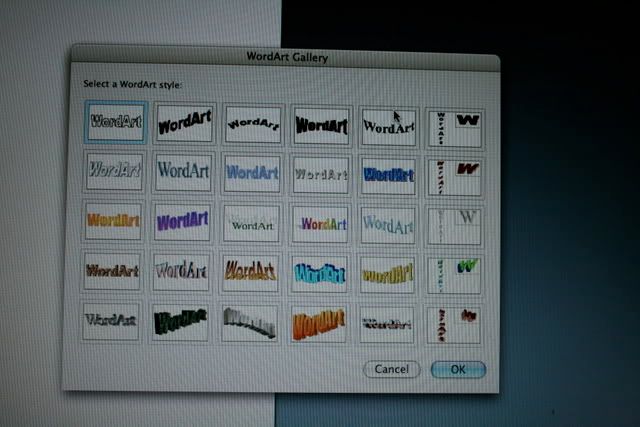Select the silver outlined uneven serif WordArt style
This screenshot has height=427, width=640.
click(181, 272)
